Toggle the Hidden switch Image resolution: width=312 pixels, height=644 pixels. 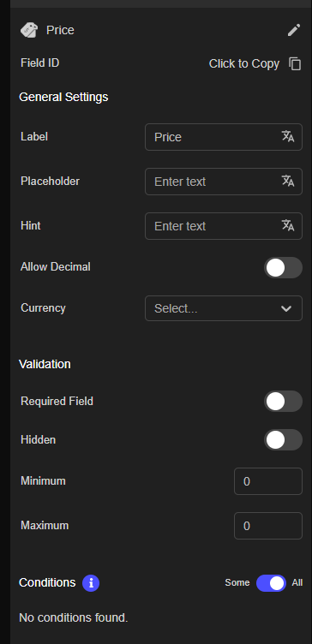(283, 440)
